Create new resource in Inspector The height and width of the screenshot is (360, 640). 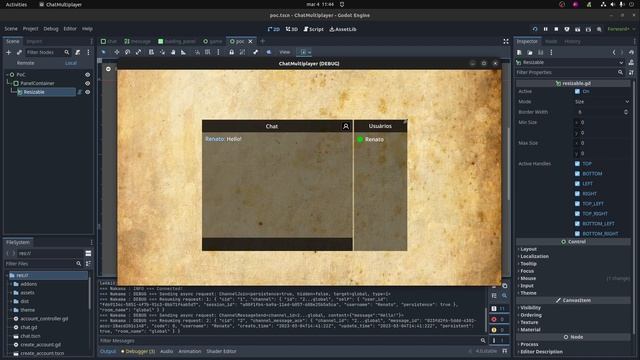519,52
